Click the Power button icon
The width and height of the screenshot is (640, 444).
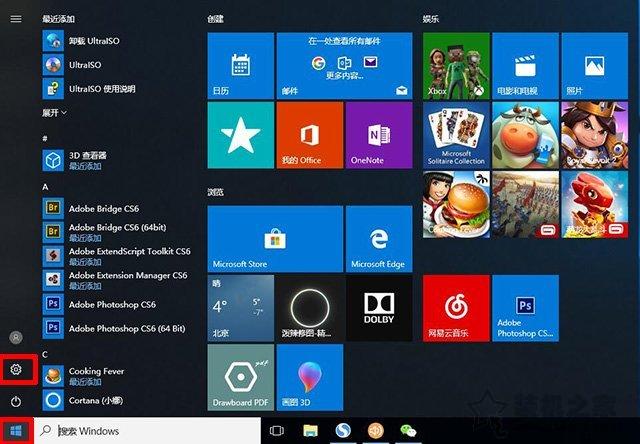16,402
